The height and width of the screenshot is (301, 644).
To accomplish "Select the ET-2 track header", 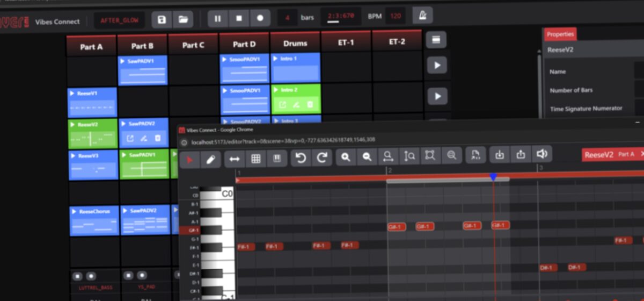I will [x=397, y=41].
